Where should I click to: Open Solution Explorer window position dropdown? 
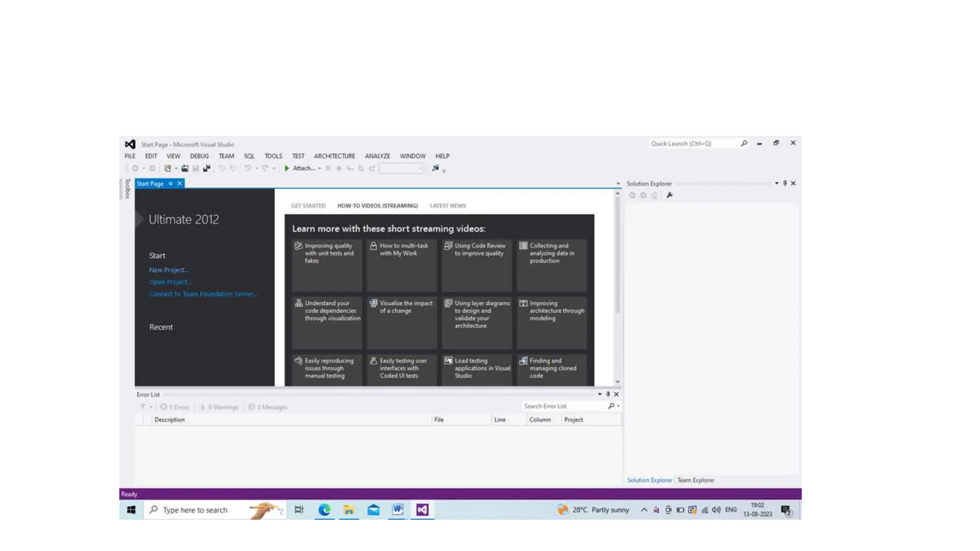coord(776,184)
